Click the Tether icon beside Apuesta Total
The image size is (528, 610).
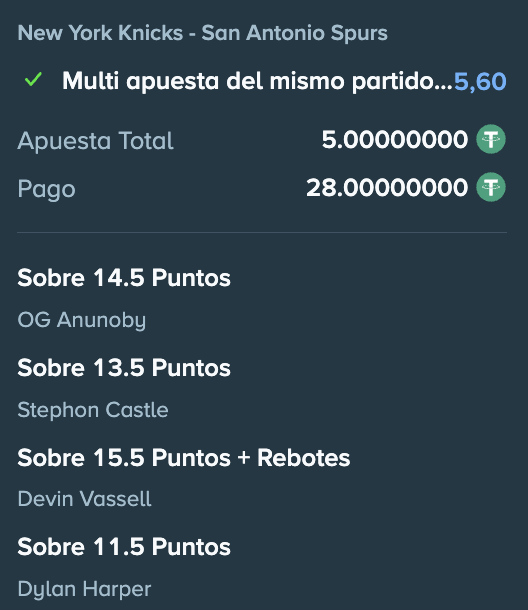coord(491,139)
